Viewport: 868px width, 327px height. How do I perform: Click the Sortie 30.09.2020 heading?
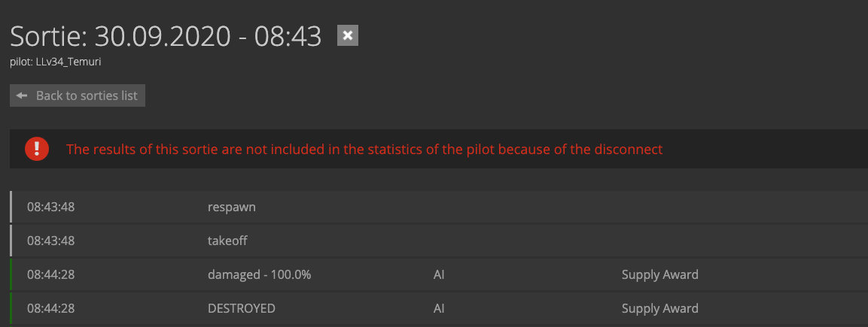[166, 36]
